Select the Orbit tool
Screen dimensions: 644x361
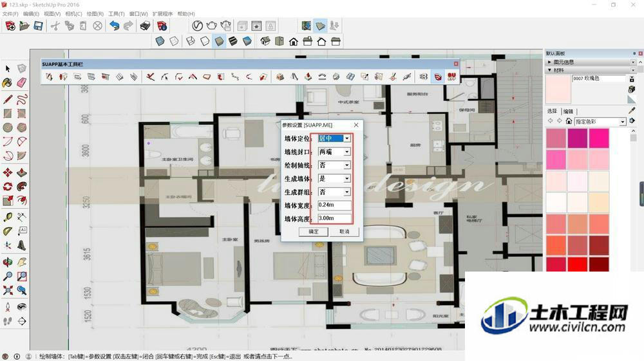[x=7, y=262]
